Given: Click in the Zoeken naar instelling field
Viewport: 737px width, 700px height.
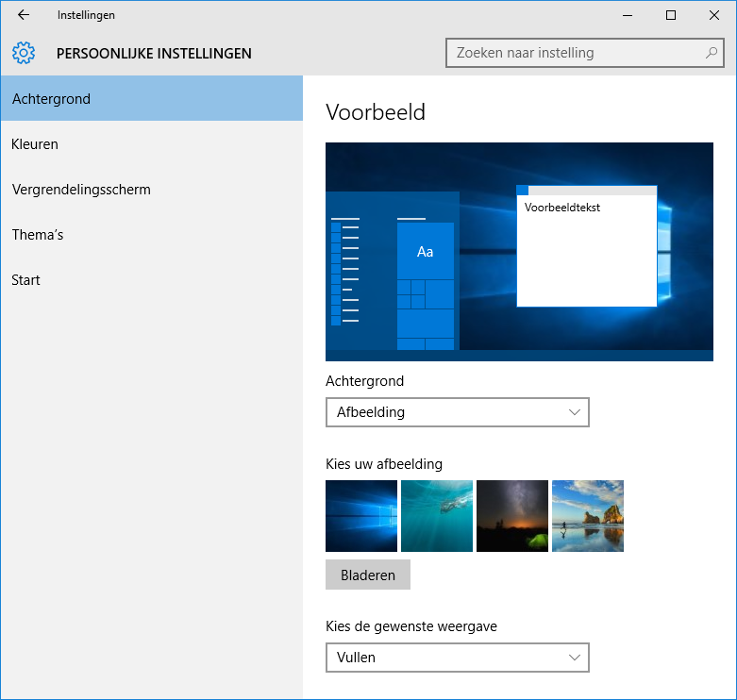Looking at the screenshot, I should (576, 53).
